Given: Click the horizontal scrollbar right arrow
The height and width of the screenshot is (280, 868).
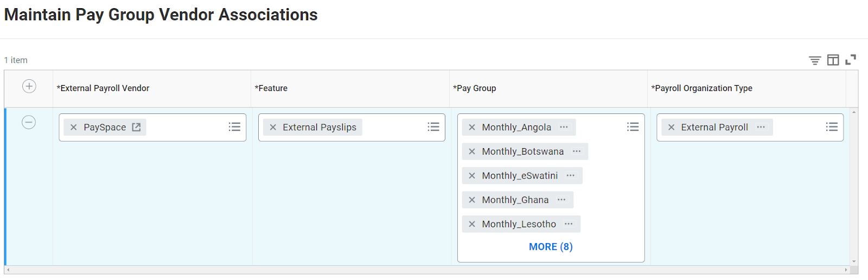Looking at the screenshot, I should tap(846, 270).
